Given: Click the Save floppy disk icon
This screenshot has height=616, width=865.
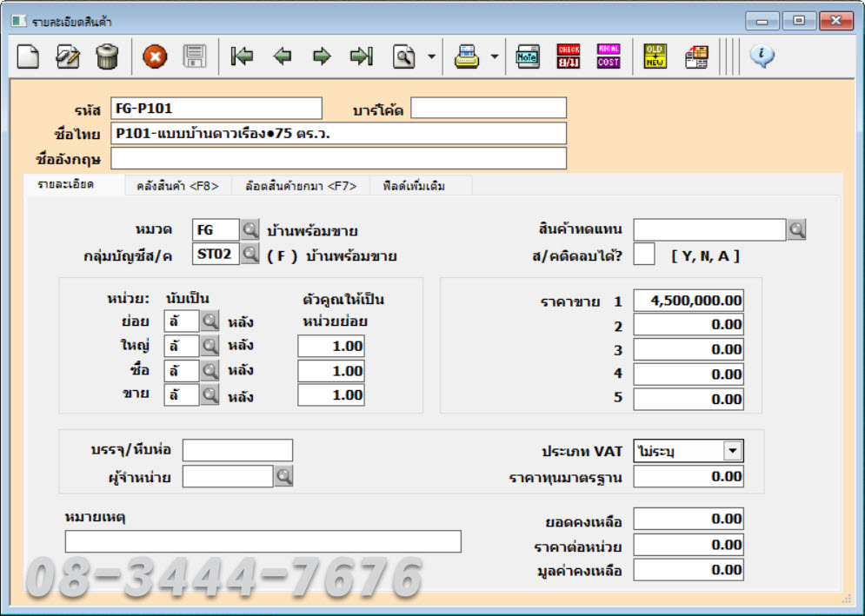Looking at the screenshot, I should 195,56.
